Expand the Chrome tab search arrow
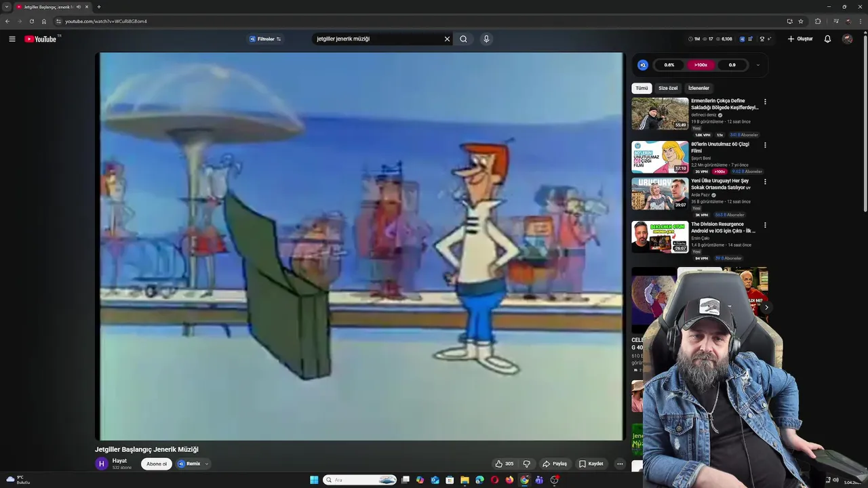 [x=7, y=7]
